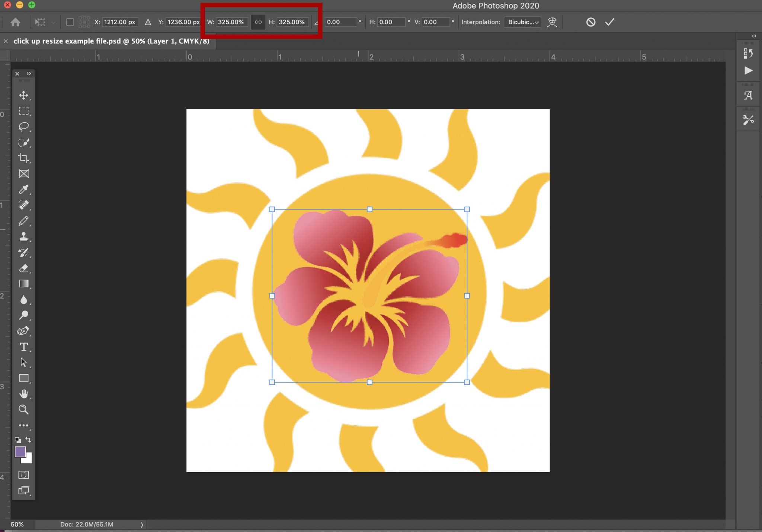Open the Actions panel via the play icon
Image resolution: width=762 pixels, height=532 pixels.
(749, 71)
